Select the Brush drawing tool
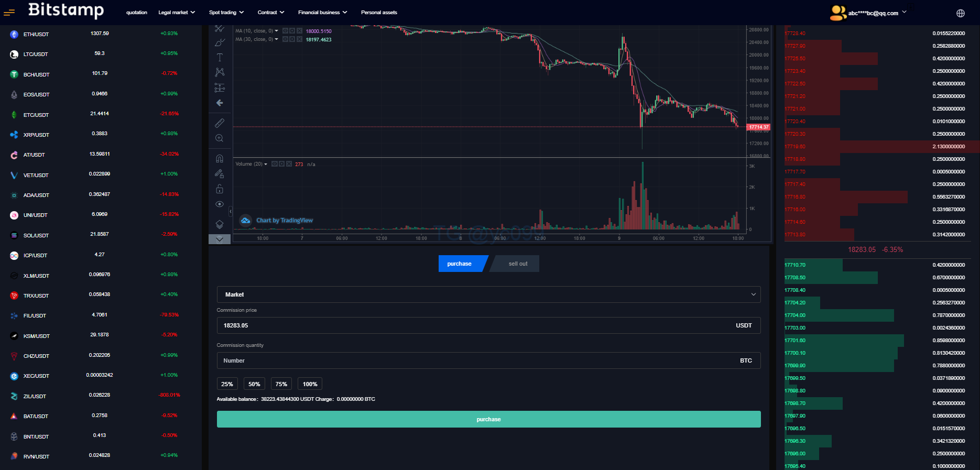 [x=220, y=42]
